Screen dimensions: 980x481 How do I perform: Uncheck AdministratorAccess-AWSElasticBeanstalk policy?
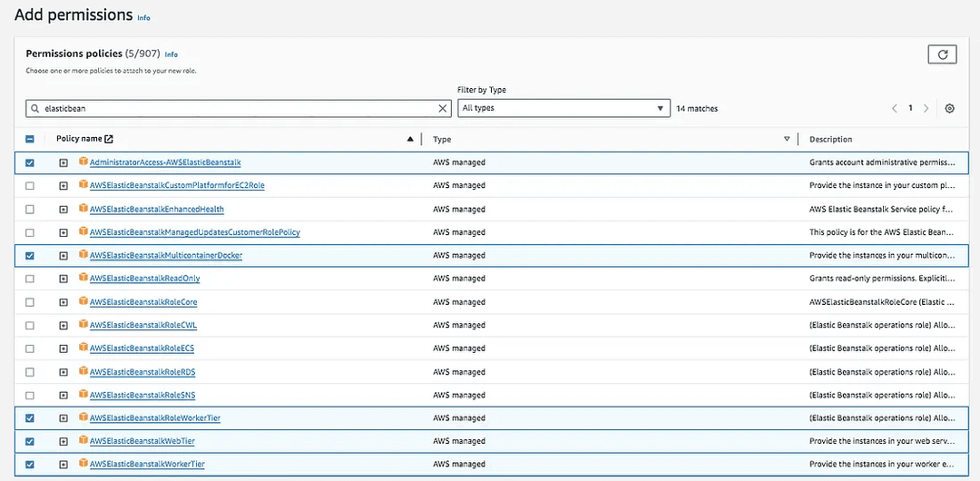30,162
